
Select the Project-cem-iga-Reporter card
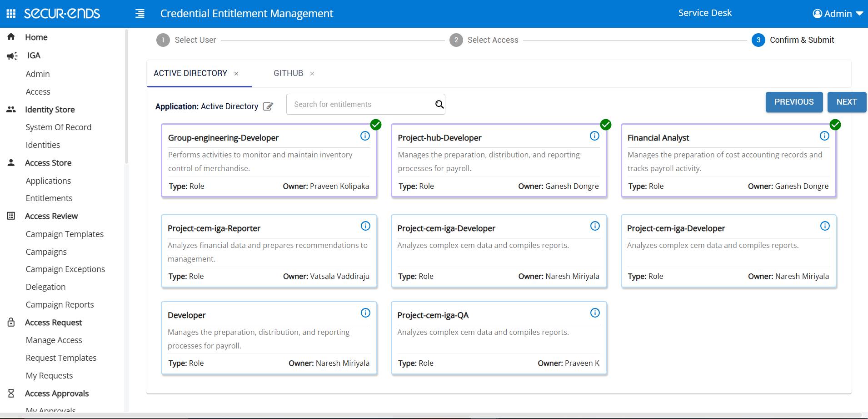pyautogui.click(x=269, y=251)
